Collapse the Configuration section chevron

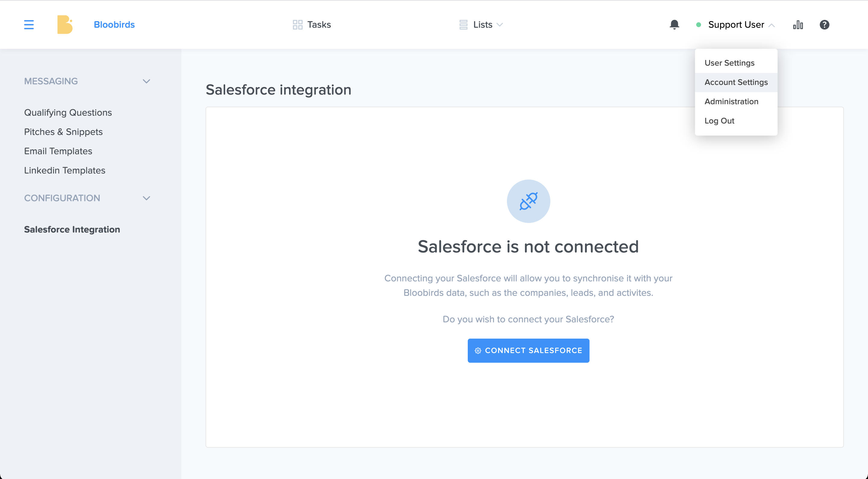(146, 198)
